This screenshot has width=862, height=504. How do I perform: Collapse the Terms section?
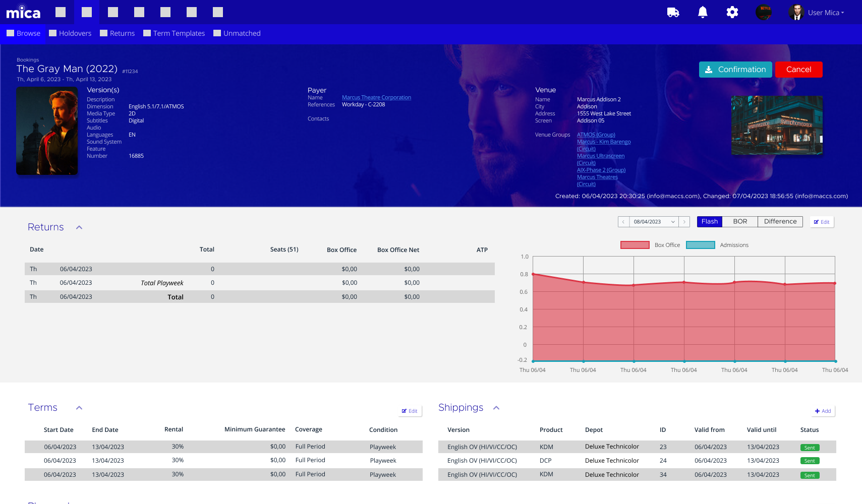[x=79, y=408]
